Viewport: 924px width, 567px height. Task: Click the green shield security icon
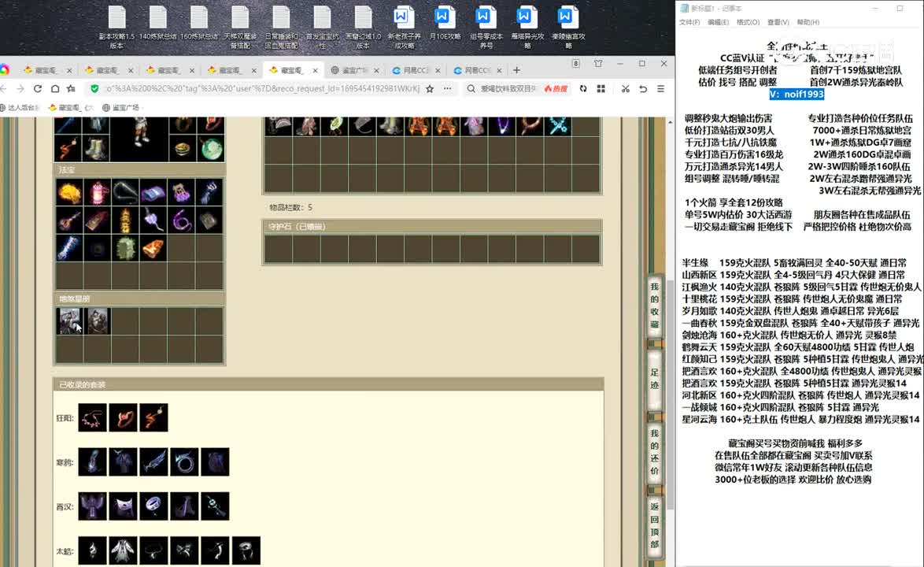[x=94, y=88]
